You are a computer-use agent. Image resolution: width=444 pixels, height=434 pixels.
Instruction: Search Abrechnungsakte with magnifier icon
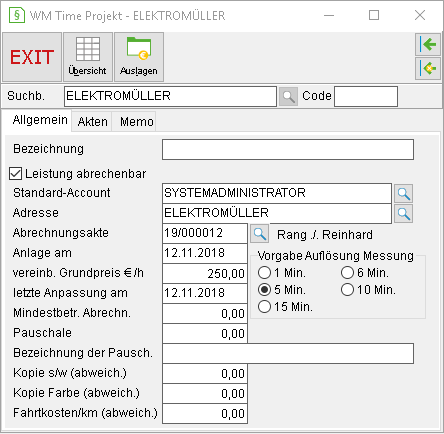coord(259,234)
